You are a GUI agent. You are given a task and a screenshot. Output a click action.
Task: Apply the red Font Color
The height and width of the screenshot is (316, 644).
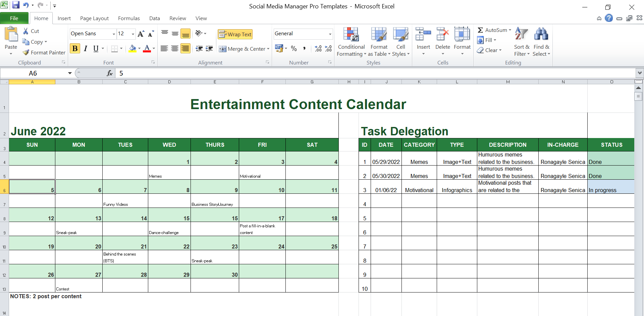pyautogui.click(x=147, y=49)
